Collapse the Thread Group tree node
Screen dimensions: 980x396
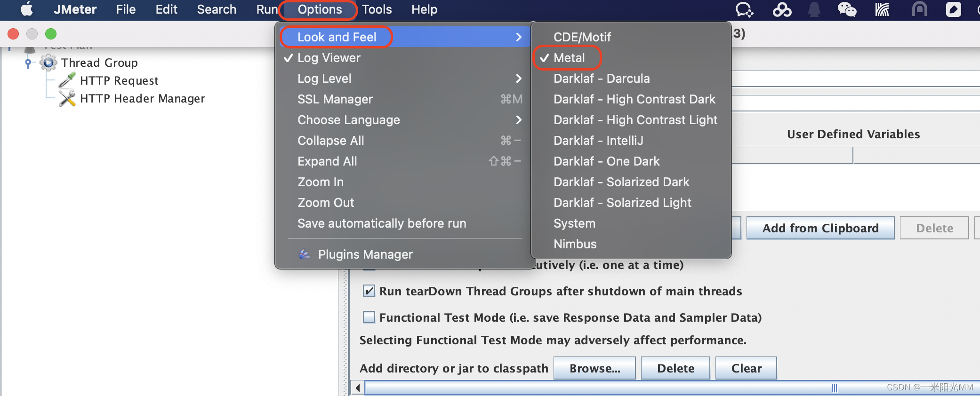point(28,63)
